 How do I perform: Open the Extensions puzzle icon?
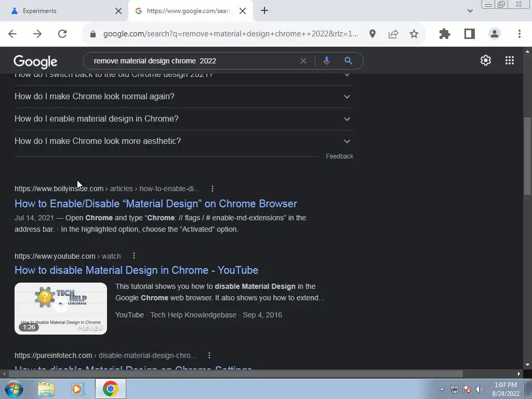445,34
